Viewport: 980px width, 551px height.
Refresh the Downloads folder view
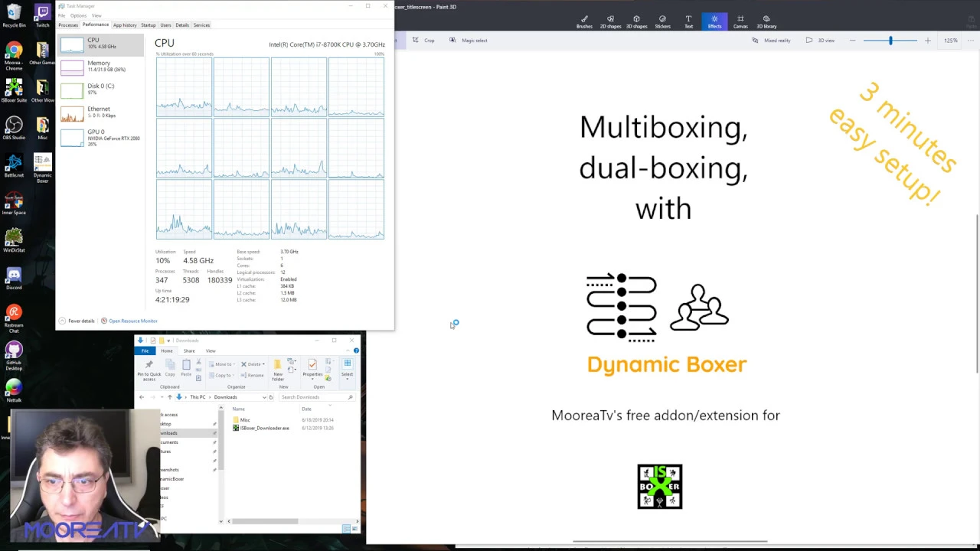pyautogui.click(x=271, y=397)
